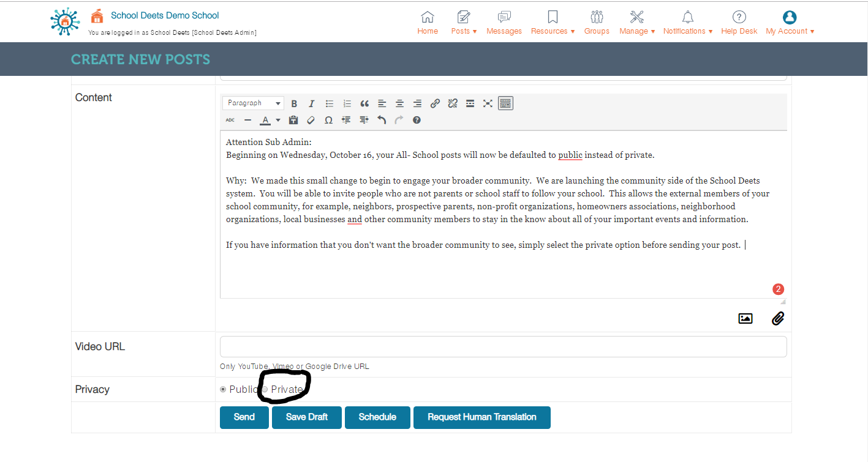Open the text color picker arrow
Screen dimensions: 868x462
[x=277, y=120]
